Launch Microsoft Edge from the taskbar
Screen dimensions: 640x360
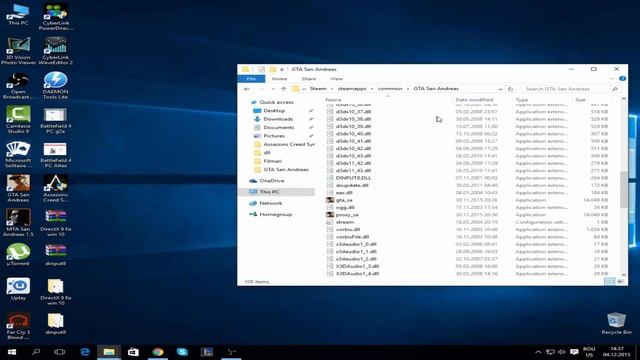point(84,352)
